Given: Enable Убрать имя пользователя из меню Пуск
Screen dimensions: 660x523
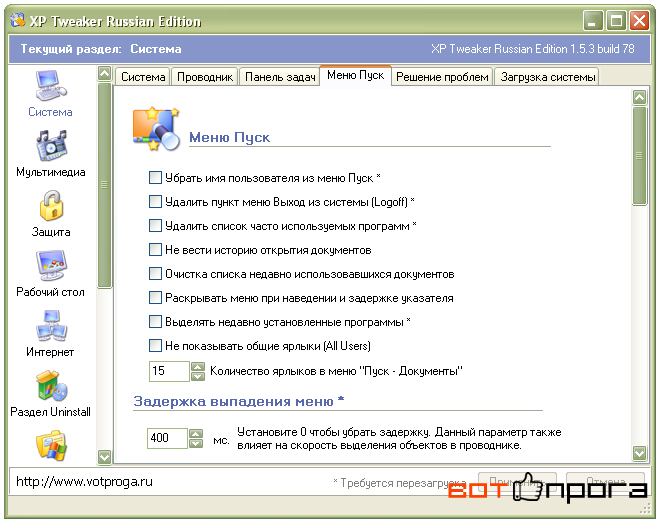Looking at the screenshot, I should click(x=155, y=178).
